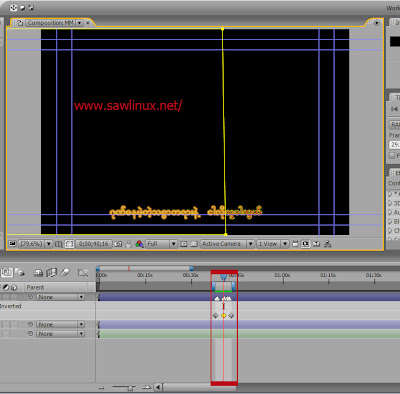Click the timeline scroll left arrow
Image resolution: width=400 pixels, height=394 pixels.
coord(158,387)
